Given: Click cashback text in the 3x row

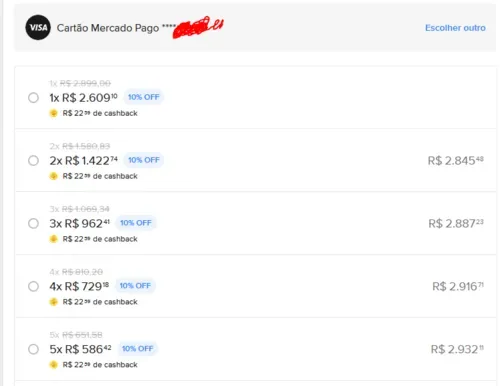Looking at the screenshot, I should coord(100,239).
